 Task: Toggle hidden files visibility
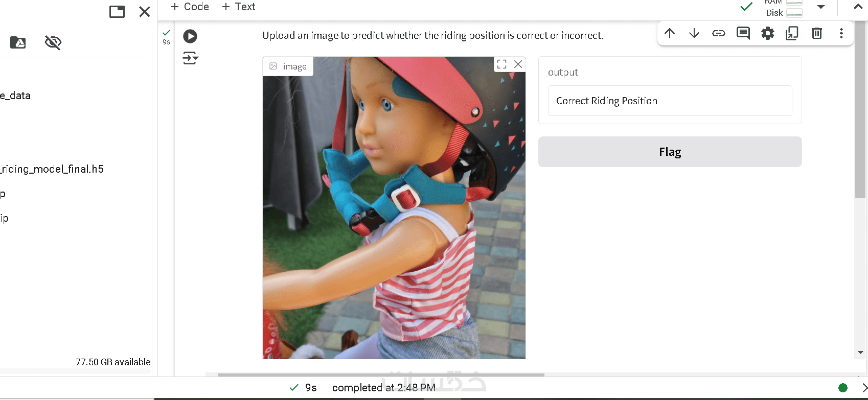[53, 42]
